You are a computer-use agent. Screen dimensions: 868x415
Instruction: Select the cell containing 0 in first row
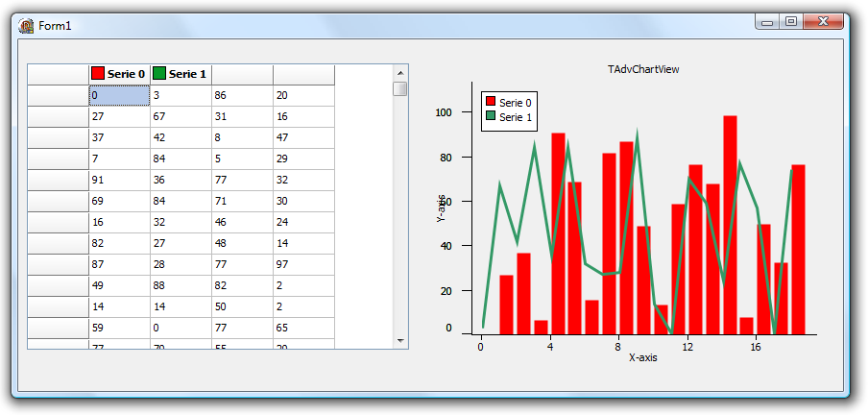pos(119,95)
